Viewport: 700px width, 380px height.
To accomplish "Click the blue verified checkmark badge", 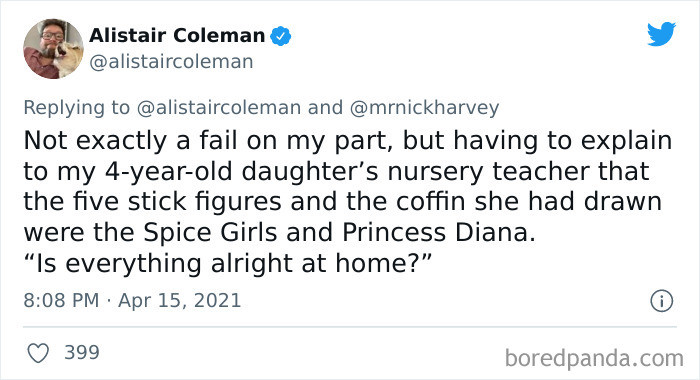I will click(281, 36).
